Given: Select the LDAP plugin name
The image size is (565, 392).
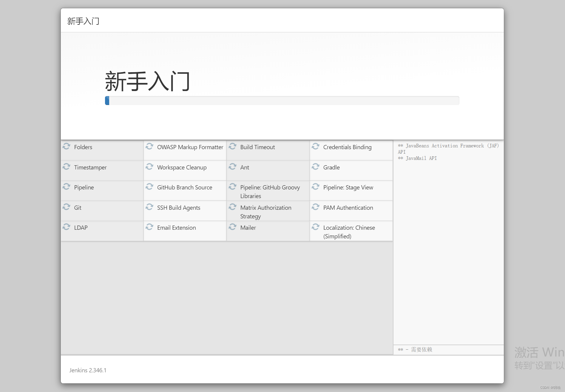Looking at the screenshot, I should [x=81, y=228].
